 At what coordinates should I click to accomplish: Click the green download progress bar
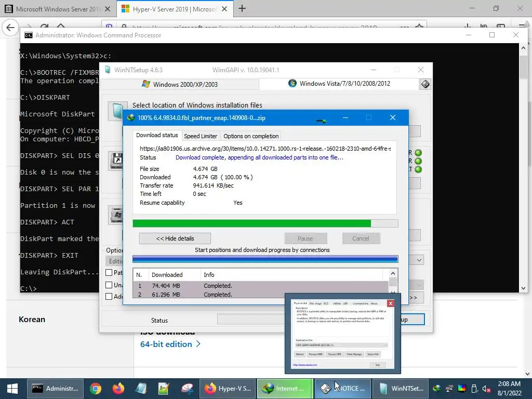[x=265, y=223]
